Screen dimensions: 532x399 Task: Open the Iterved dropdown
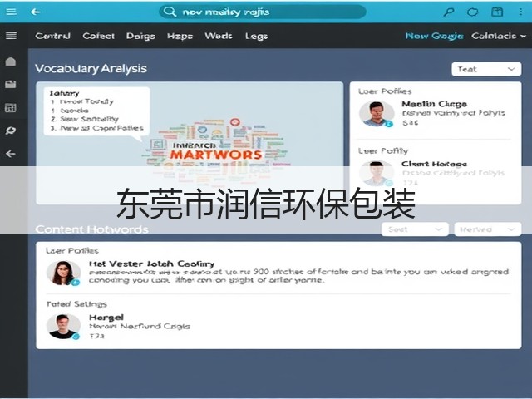[x=488, y=229]
